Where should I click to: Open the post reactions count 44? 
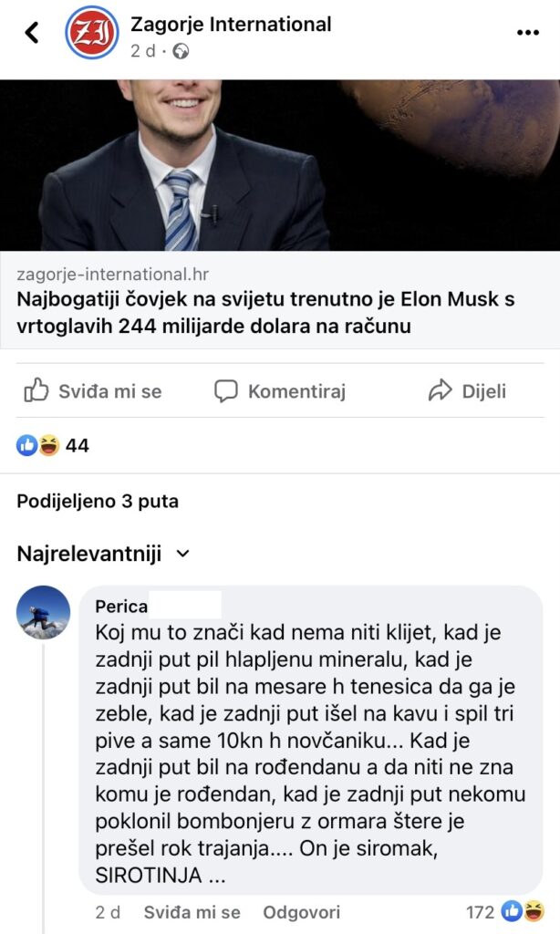(x=53, y=446)
